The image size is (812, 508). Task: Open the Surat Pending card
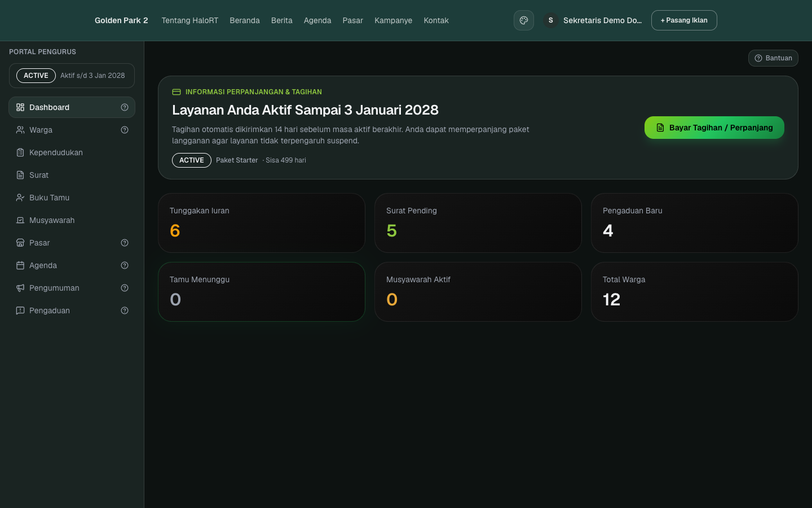[x=478, y=223]
